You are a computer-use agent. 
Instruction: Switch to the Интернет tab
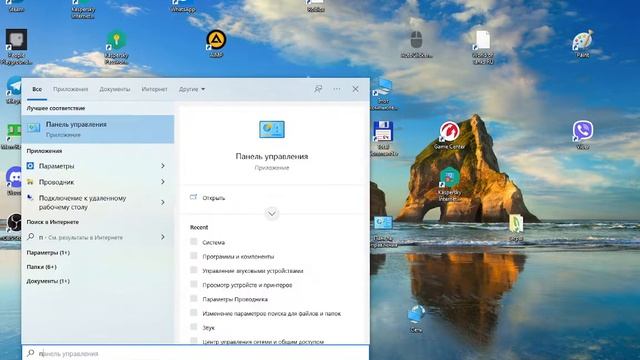pos(154,89)
